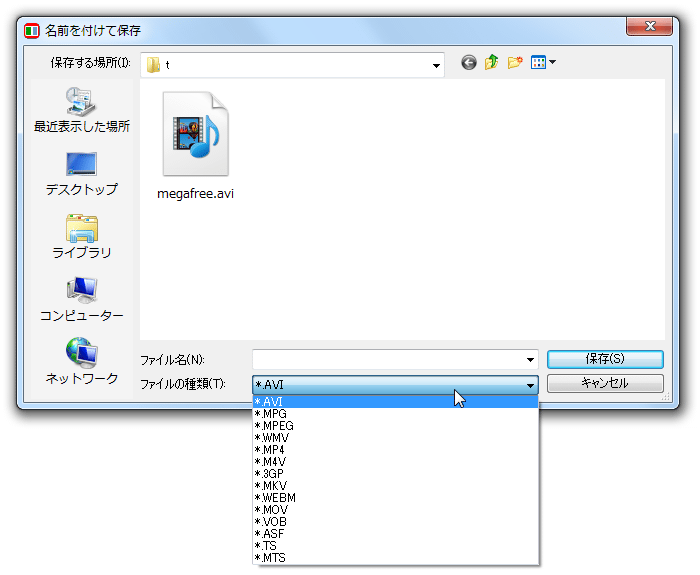Choose *.MP4 in the file type list
Image resolution: width=700 pixels, height=575 pixels.
pos(396,450)
